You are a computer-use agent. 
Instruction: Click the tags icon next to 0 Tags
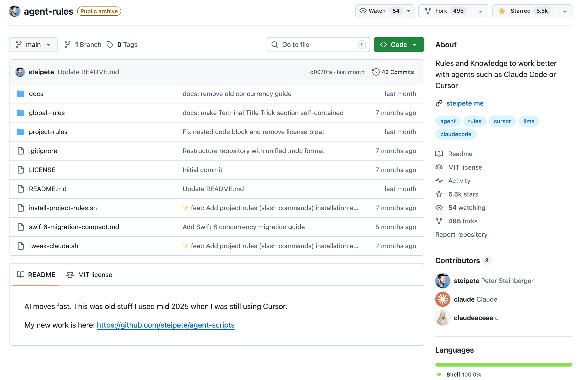pos(110,45)
